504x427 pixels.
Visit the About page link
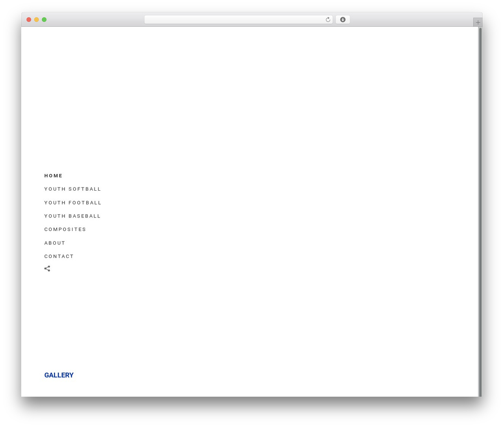point(55,243)
